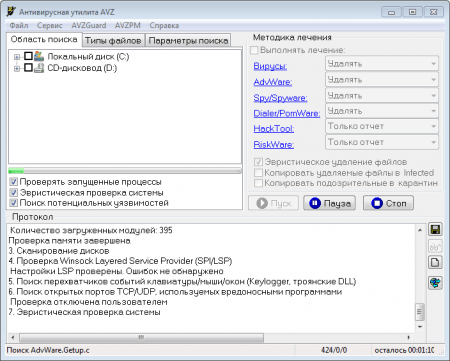Click log line 'Проверка отключена пользователем'
This screenshot has height=361, width=450.
89,302
